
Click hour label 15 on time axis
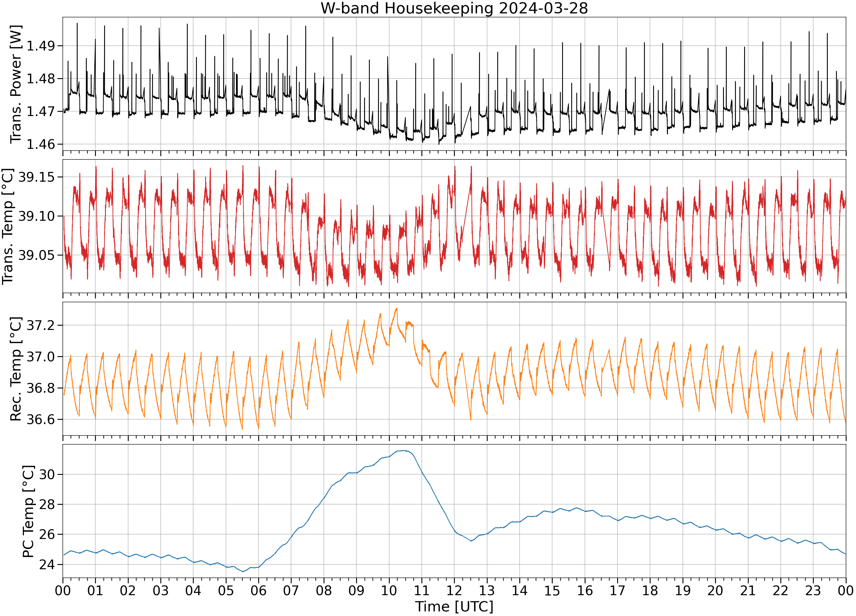click(552, 590)
